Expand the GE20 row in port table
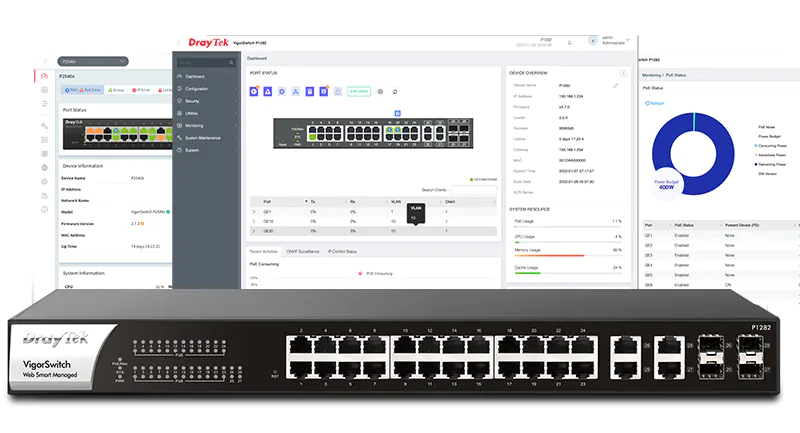The height and width of the screenshot is (433, 800). point(254,231)
